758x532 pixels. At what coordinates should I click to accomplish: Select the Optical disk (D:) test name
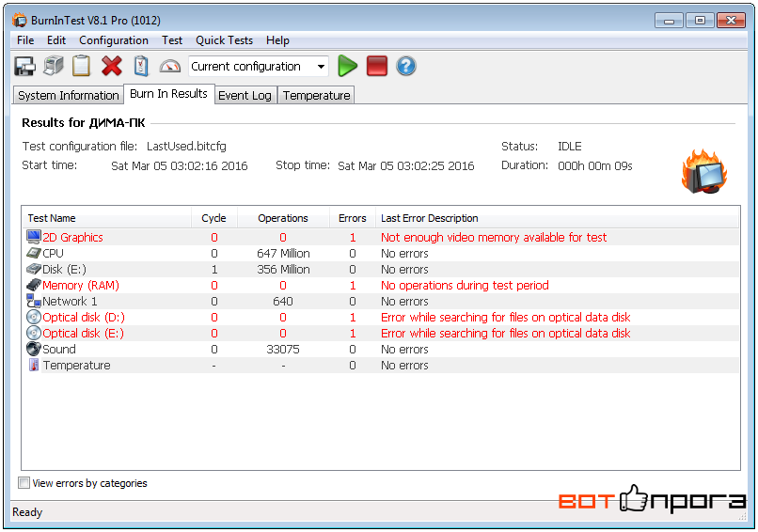pos(84,317)
